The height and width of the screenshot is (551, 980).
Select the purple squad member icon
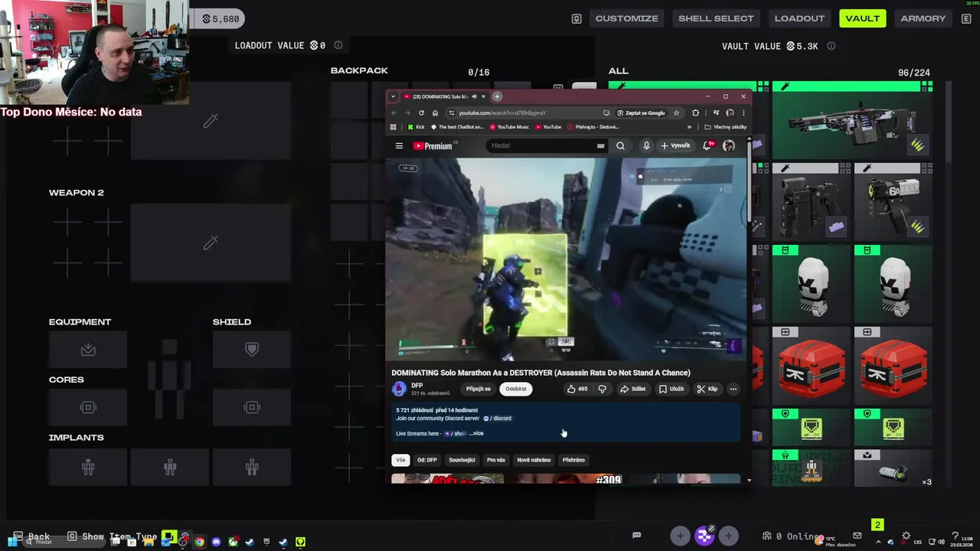pyautogui.click(x=704, y=536)
